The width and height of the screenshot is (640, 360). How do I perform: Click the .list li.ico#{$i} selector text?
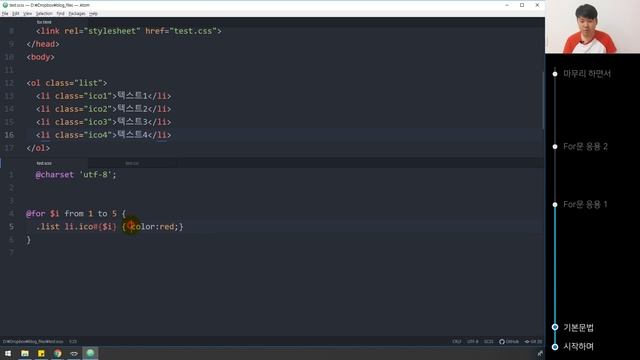pyautogui.click(x=76, y=227)
